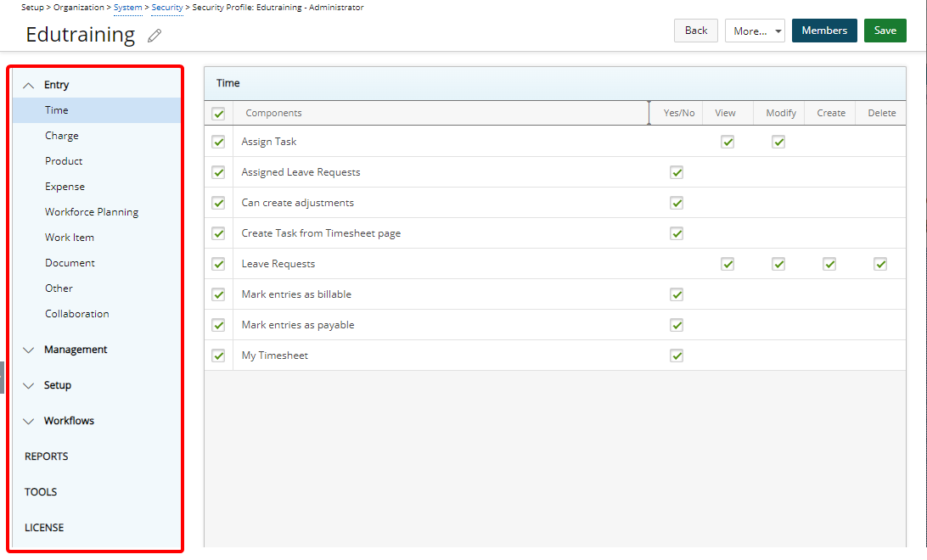Toggle the Assign Task row checkbox
The height and width of the screenshot is (560, 927).
[219, 142]
